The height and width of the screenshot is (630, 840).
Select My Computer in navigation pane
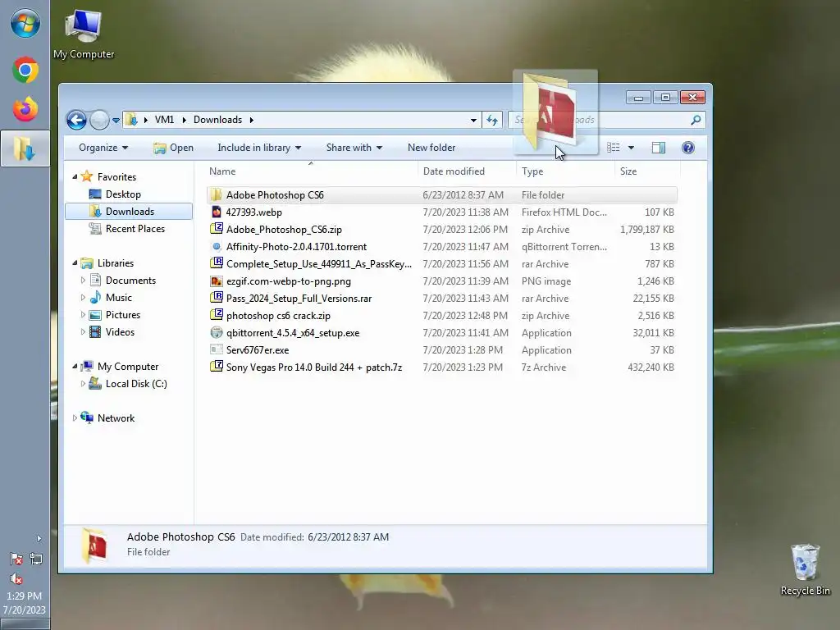(x=128, y=367)
